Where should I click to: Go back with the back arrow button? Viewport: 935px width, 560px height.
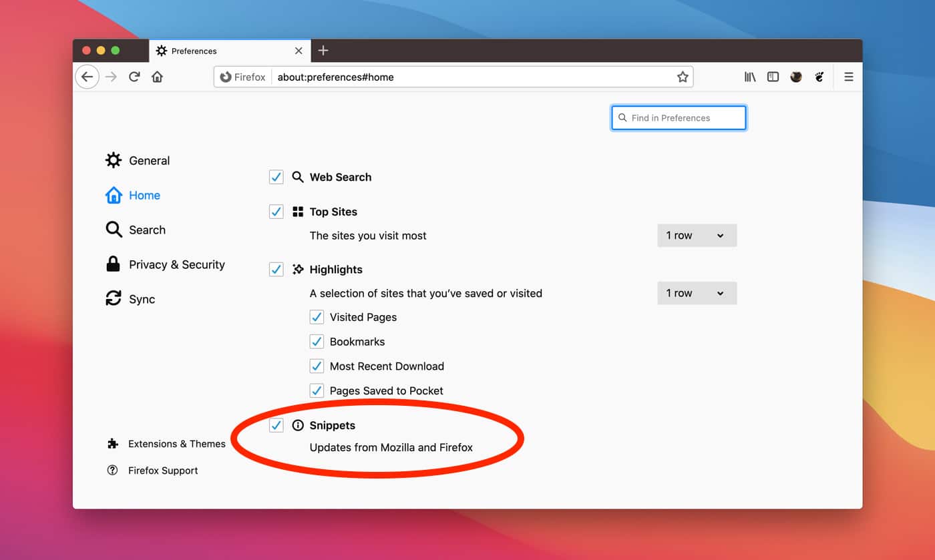87,77
